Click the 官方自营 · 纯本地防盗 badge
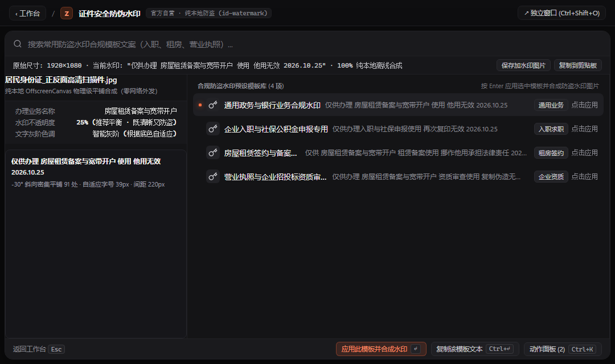This screenshot has width=615, height=364. (208, 13)
